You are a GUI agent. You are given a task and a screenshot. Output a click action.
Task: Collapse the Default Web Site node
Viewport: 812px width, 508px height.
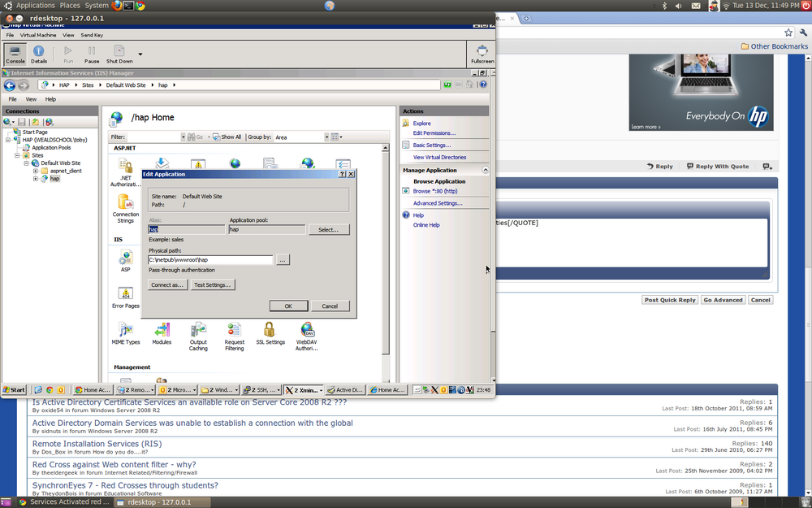click(x=27, y=163)
